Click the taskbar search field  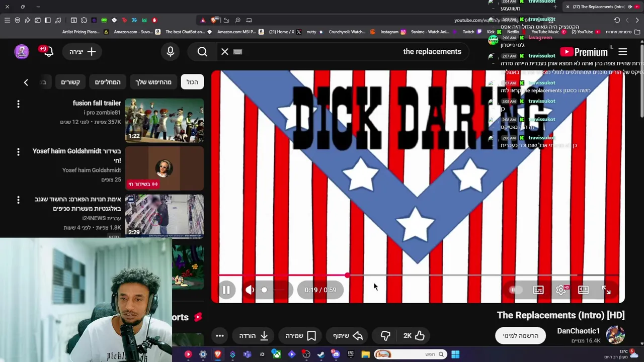411,354
